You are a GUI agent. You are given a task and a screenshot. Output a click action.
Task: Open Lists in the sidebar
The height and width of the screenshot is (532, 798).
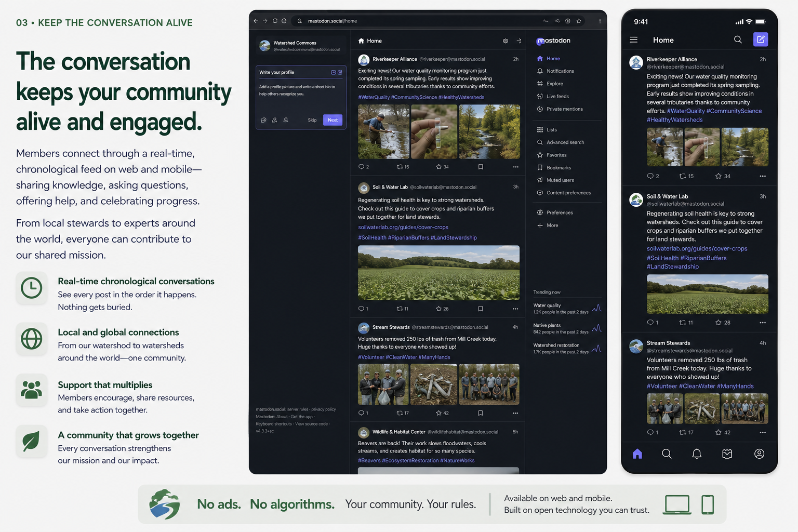547,130
